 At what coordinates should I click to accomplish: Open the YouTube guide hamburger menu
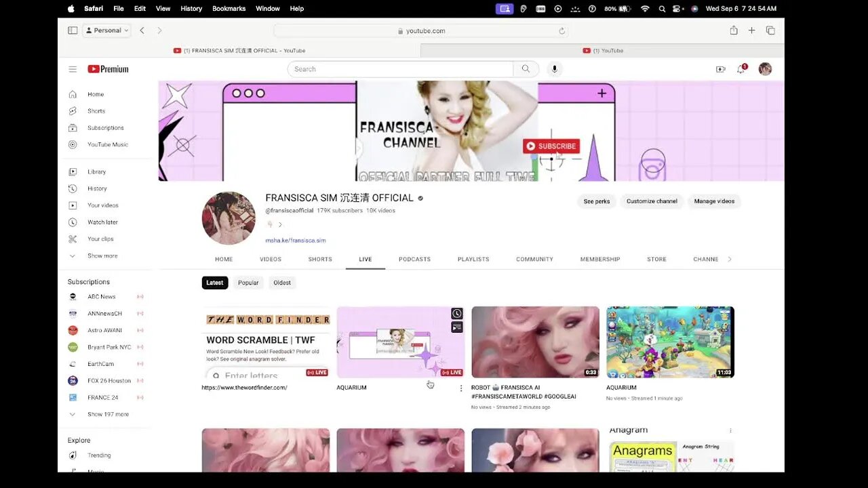tap(73, 69)
